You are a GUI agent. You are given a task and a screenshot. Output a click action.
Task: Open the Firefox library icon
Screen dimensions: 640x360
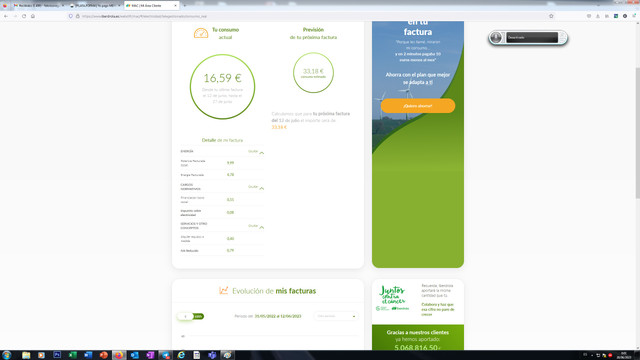(607, 16)
